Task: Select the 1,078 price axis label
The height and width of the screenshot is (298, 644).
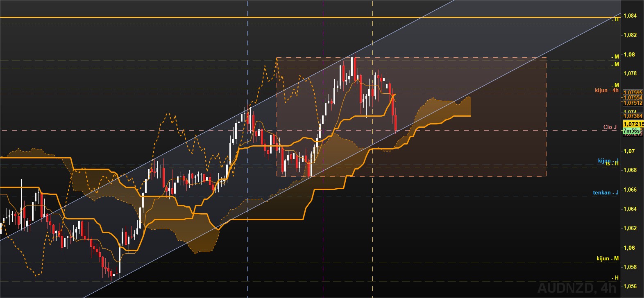Action: pyautogui.click(x=630, y=74)
